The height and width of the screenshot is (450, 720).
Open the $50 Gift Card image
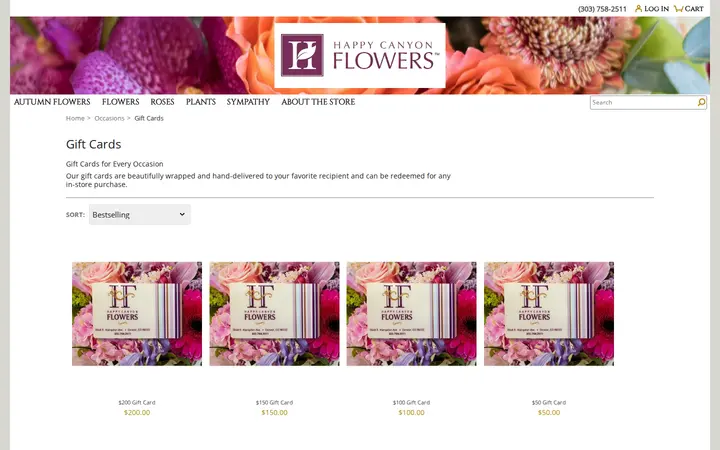tap(549, 314)
